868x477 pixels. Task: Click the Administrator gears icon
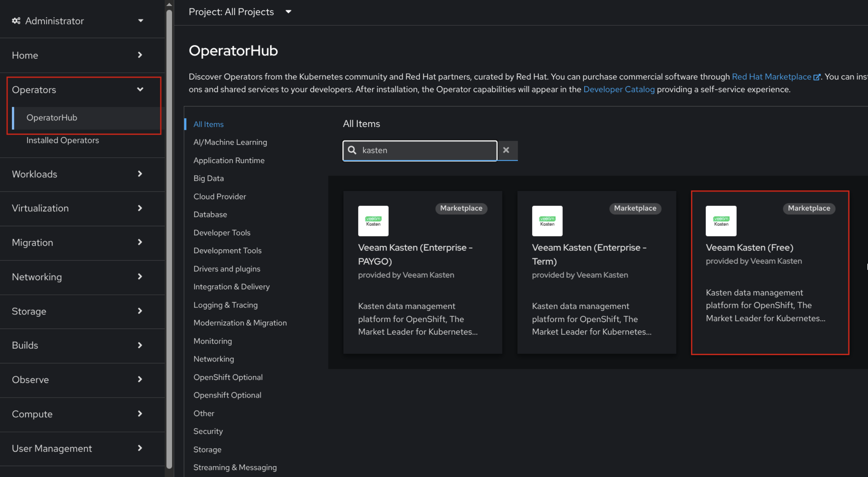coord(16,21)
